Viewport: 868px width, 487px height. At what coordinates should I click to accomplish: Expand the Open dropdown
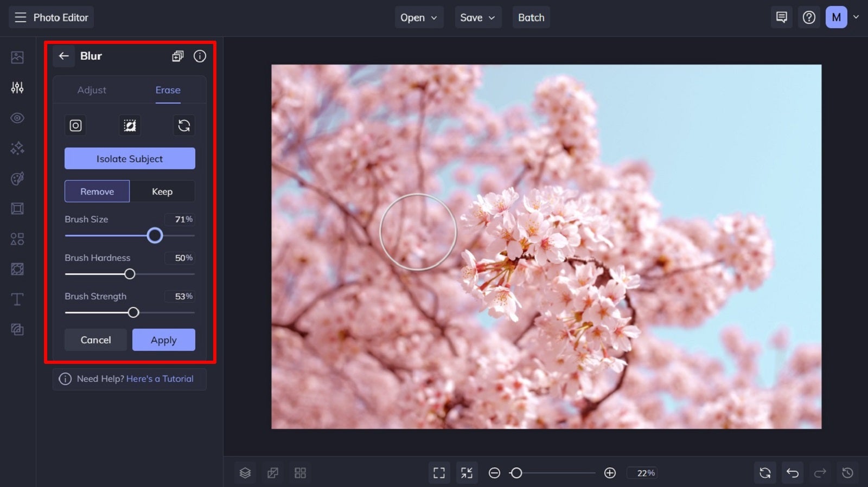point(419,17)
